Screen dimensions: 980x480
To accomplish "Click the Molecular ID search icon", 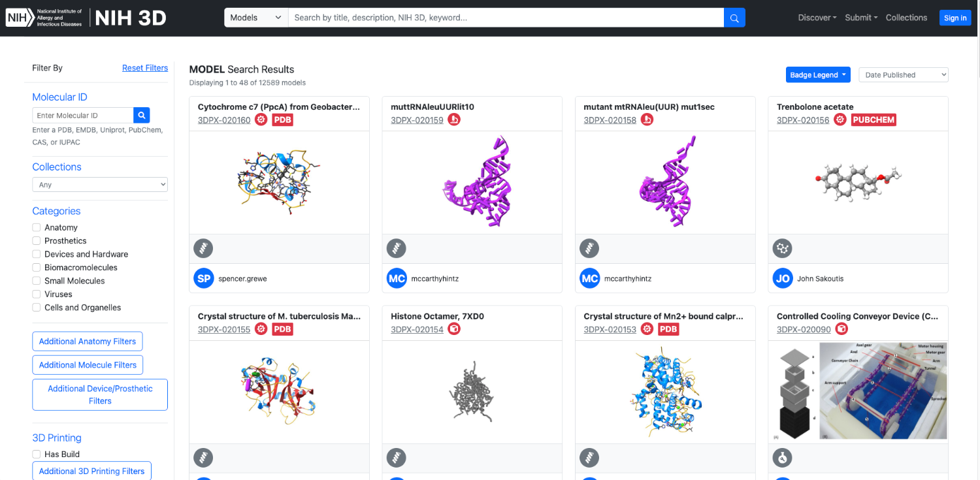I will [x=142, y=116].
